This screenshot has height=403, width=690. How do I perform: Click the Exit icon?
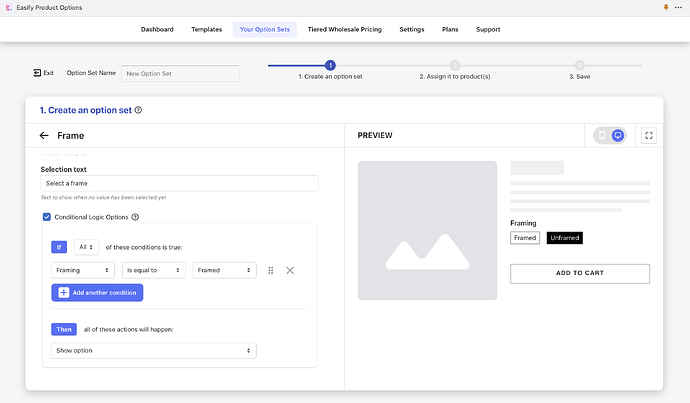pos(39,73)
